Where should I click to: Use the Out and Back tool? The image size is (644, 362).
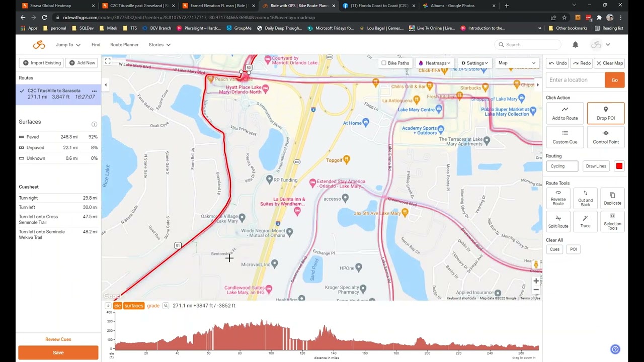click(585, 198)
